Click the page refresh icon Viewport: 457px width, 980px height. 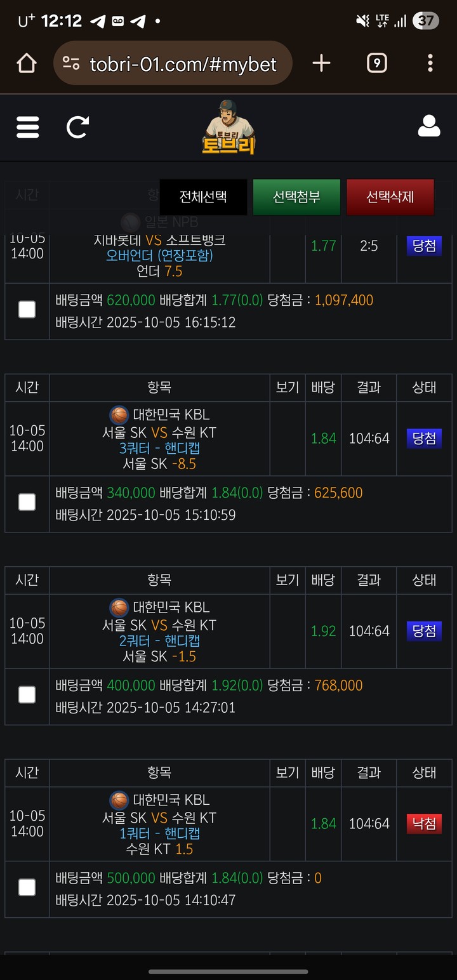coord(78,127)
